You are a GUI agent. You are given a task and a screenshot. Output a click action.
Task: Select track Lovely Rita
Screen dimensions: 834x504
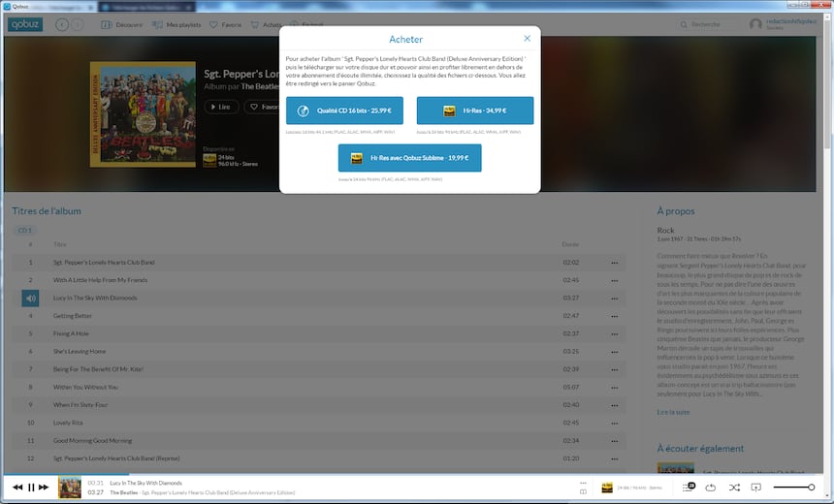coord(319,423)
